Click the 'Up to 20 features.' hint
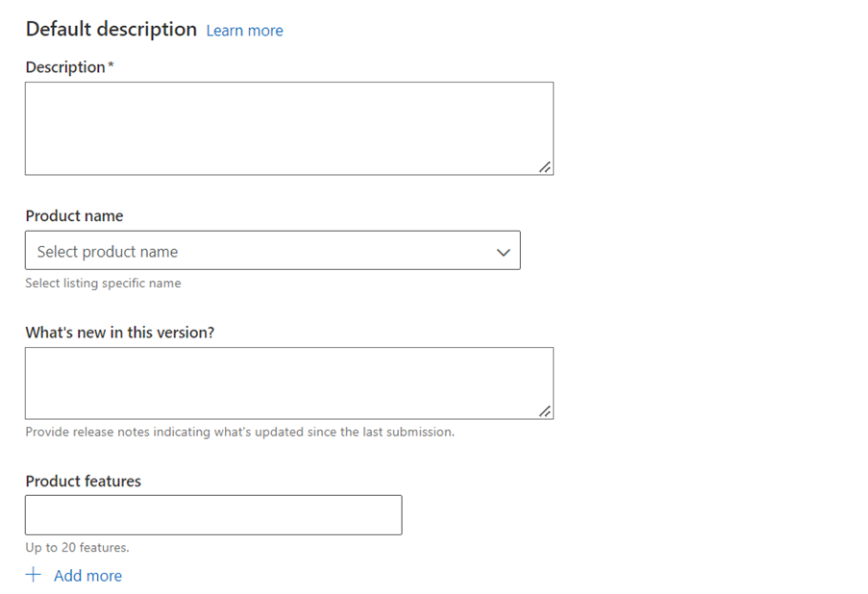 77,548
